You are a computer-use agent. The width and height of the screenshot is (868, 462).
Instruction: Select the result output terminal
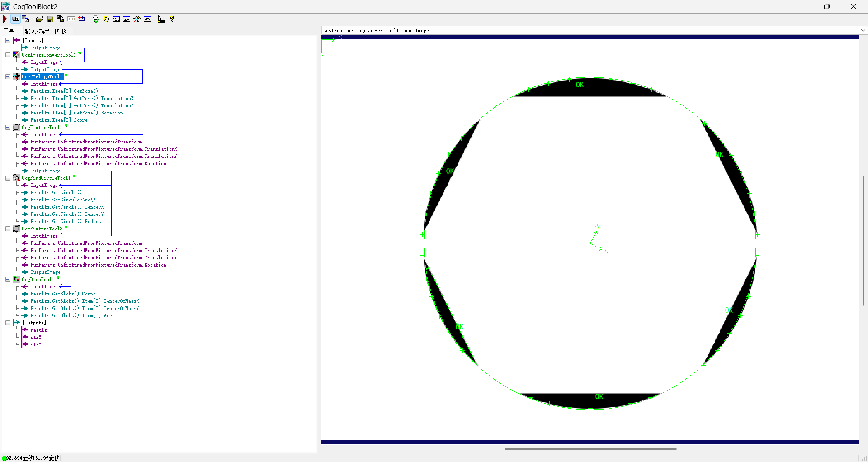38,330
